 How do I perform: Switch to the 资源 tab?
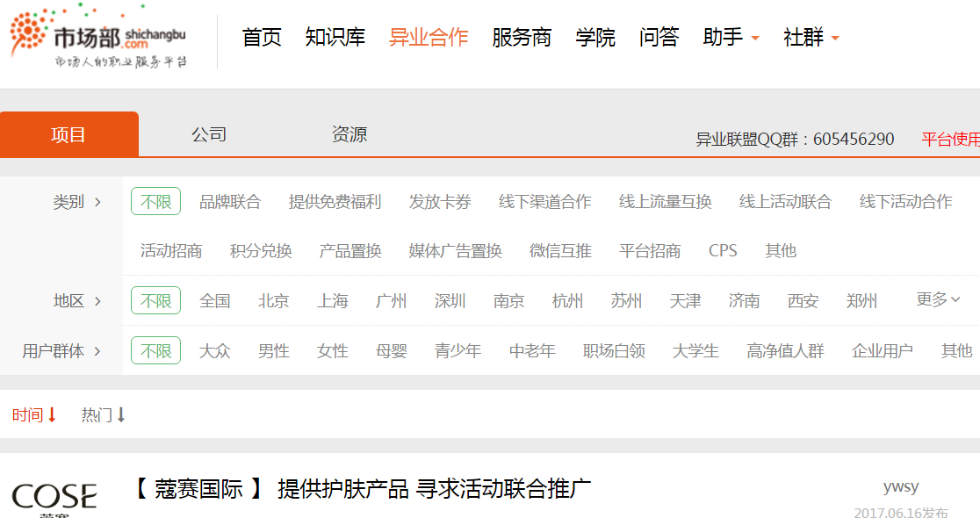coord(349,134)
